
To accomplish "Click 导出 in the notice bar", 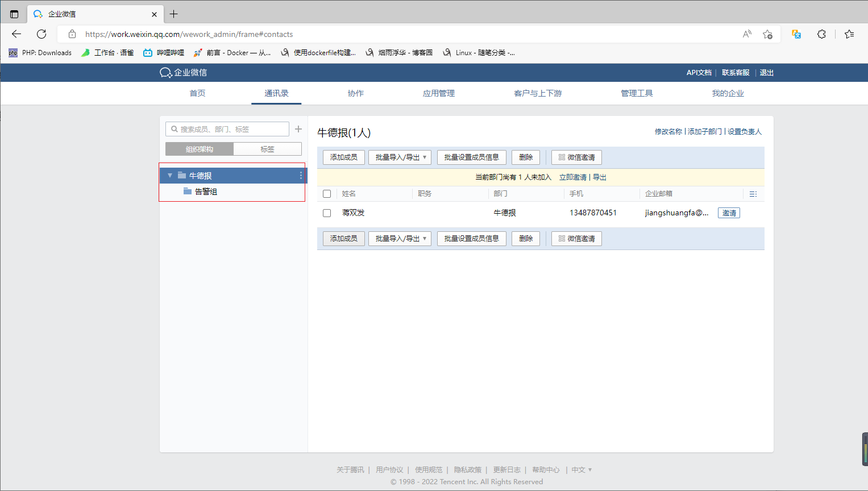I will pos(600,177).
